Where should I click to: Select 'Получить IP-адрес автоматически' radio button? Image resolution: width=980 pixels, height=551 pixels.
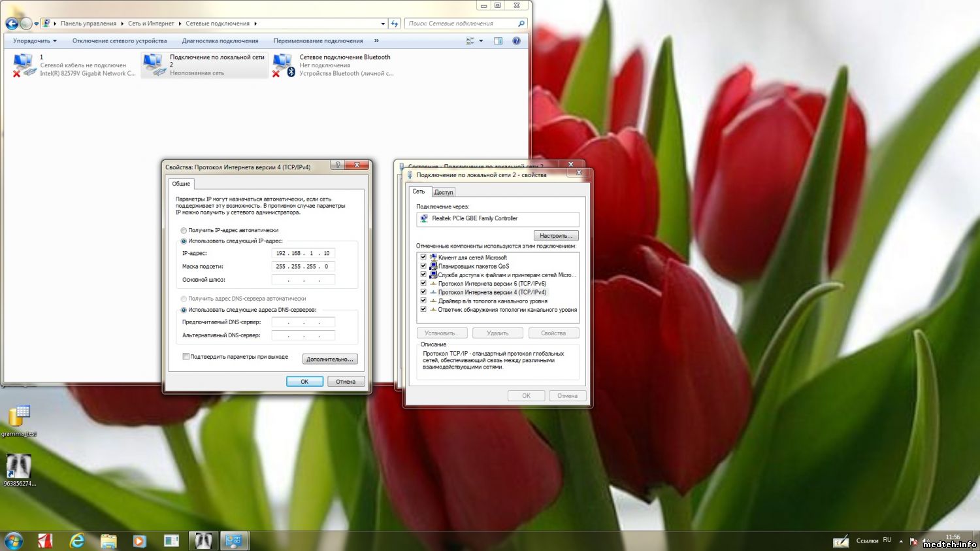(184, 230)
